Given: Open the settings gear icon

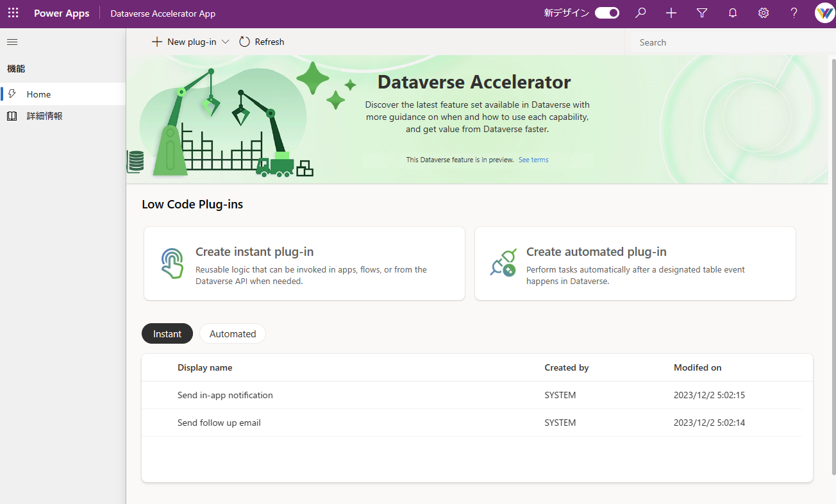Looking at the screenshot, I should 763,13.
